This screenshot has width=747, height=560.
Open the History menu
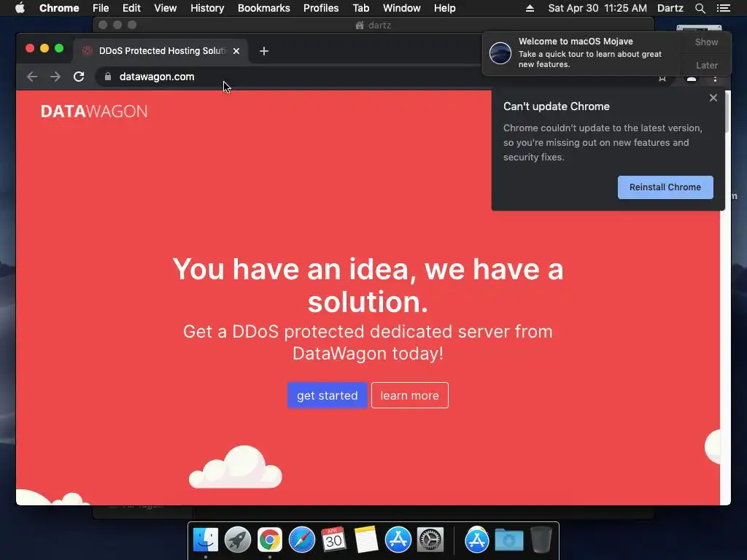click(207, 8)
